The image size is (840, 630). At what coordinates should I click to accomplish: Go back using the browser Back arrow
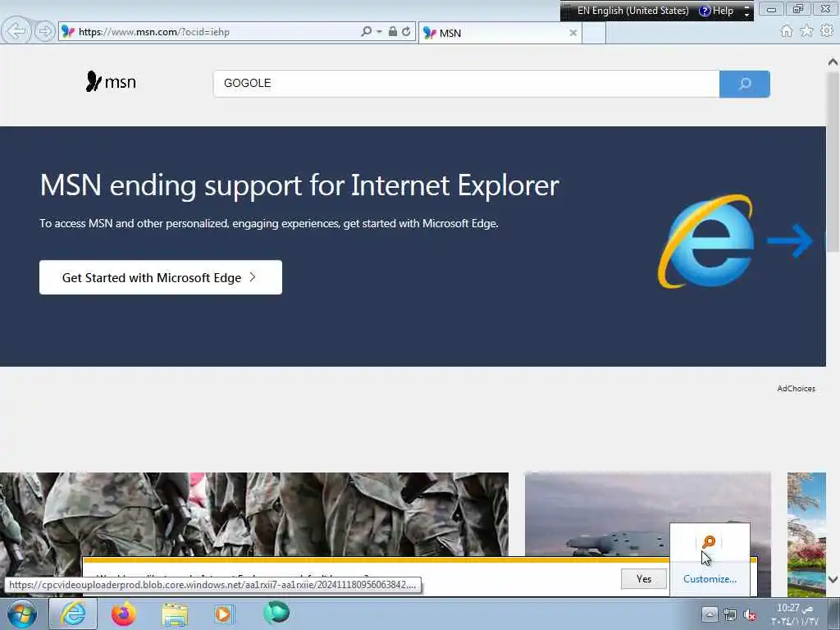16,31
